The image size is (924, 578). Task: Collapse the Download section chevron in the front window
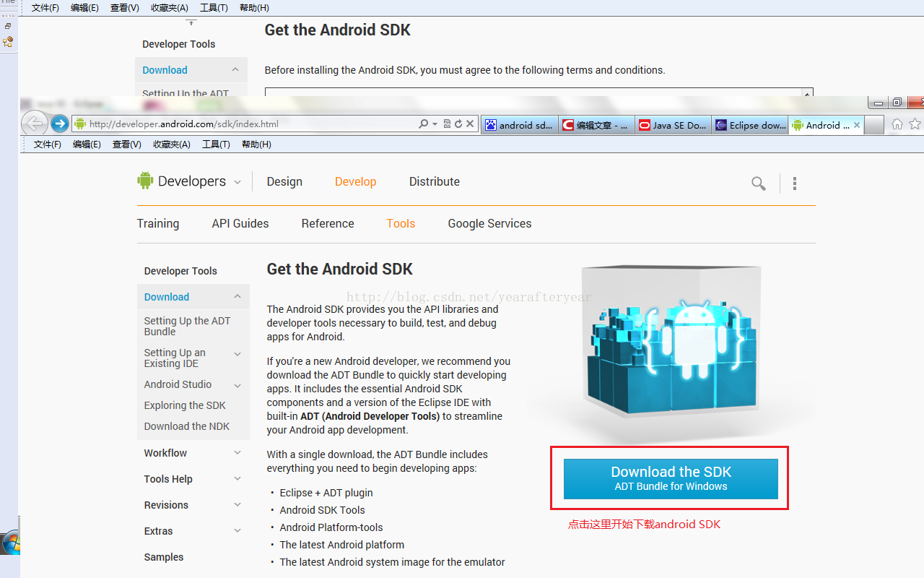(x=237, y=296)
